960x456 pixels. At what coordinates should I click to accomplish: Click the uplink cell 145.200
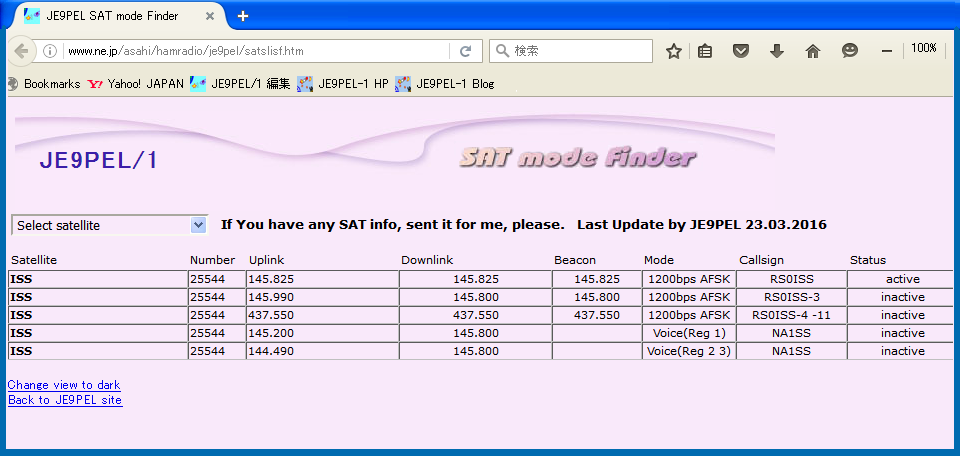(323, 333)
